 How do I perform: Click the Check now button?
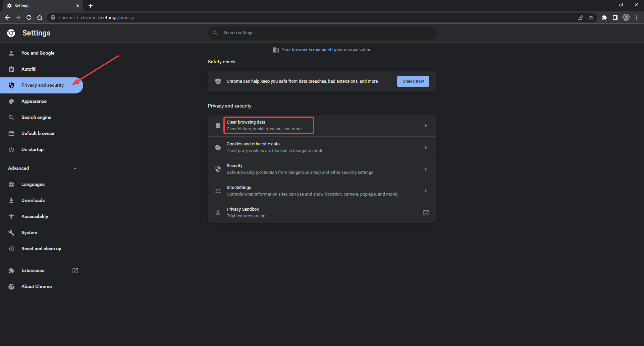(x=413, y=81)
